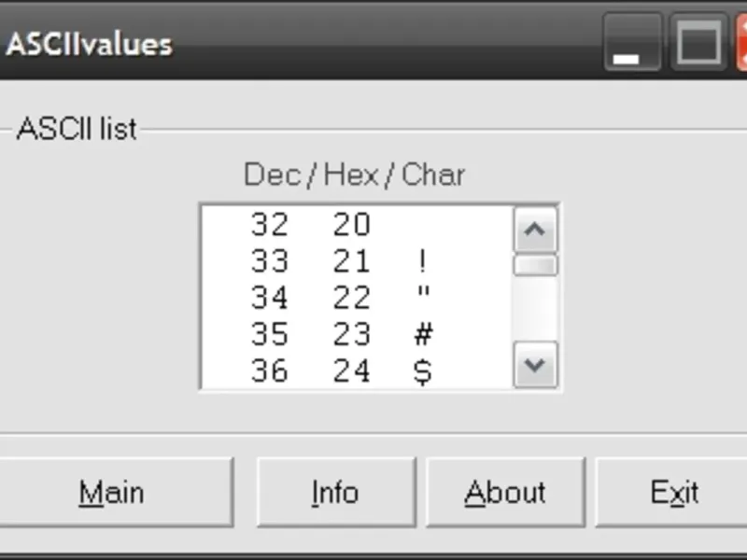747x560 pixels.
Task: Minimize the ASCIIvalues window
Action: point(631,43)
